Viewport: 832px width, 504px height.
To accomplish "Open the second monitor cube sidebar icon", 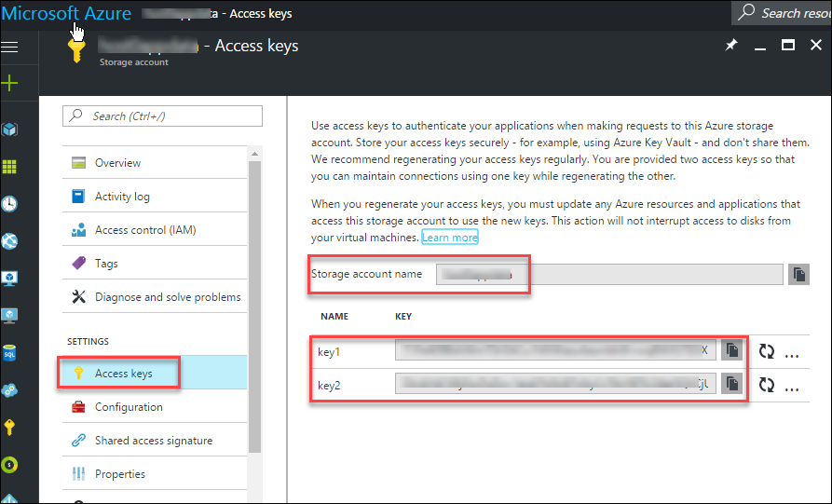I will pyautogui.click(x=9, y=316).
